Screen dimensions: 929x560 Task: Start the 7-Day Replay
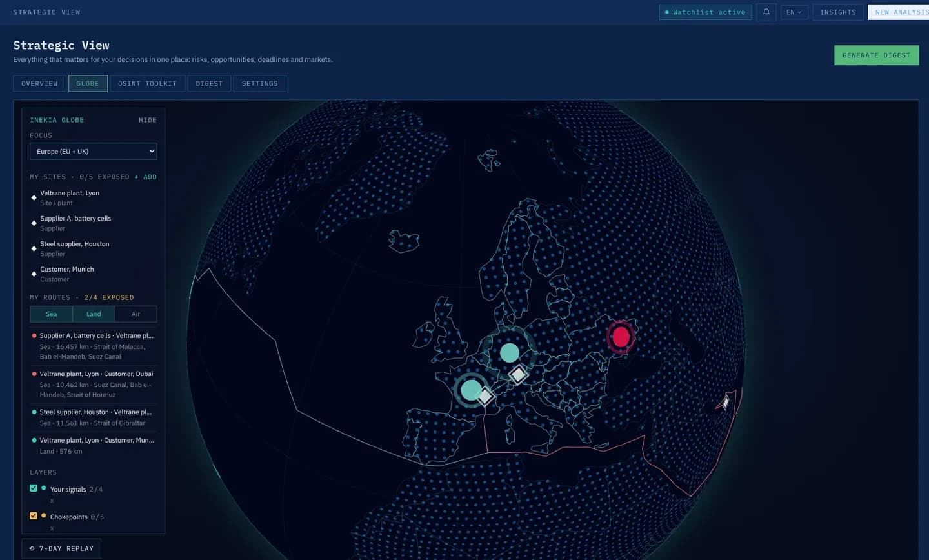coord(61,548)
